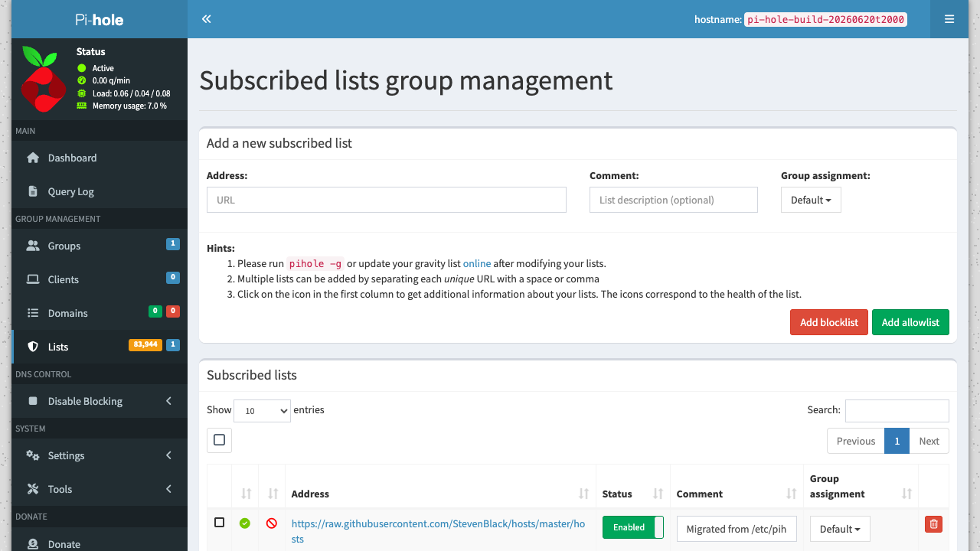Sort by second arrow column header
The height and width of the screenshot is (551, 980).
[273, 494]
